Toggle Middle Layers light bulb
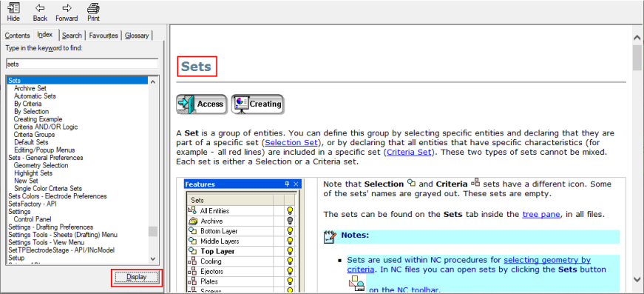The height and width of the screenshot is (294, 644). 291,241
